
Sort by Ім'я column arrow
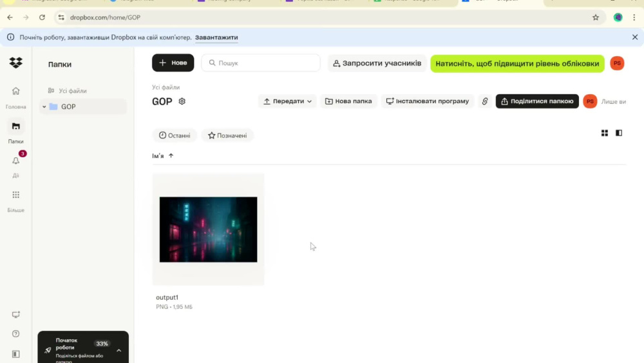coord(171,156)
